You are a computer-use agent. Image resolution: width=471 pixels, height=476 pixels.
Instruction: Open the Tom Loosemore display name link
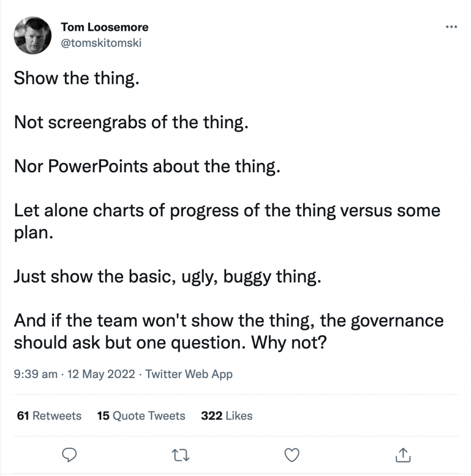pyautogui.click(x=104, y=27)
